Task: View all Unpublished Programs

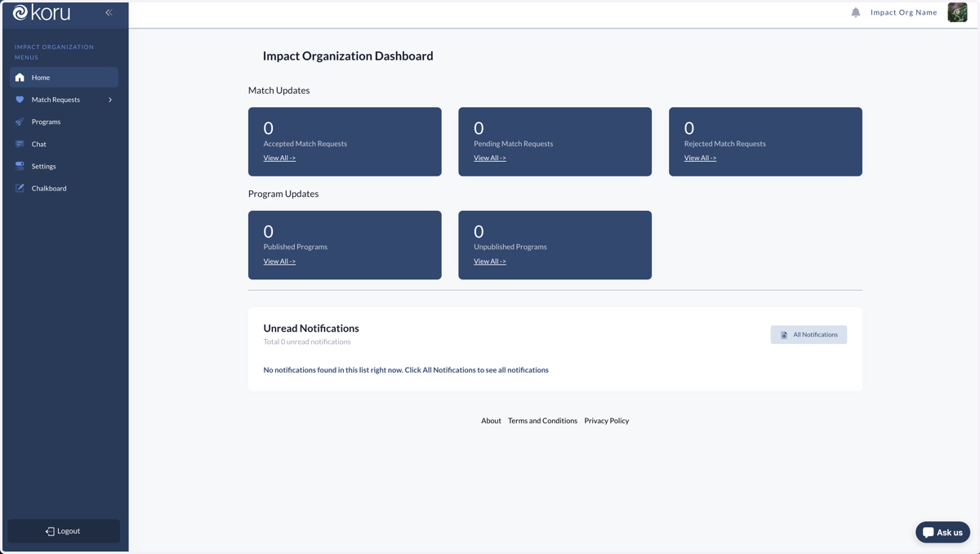Action: click(x=490, y=261)
